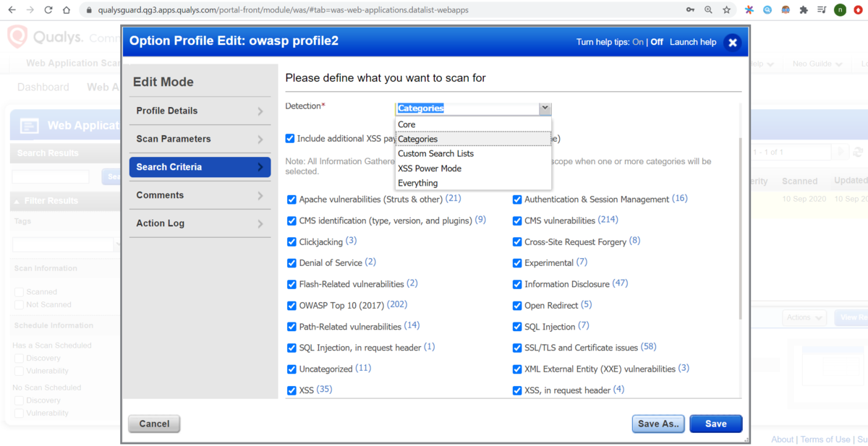Toggle Include additional XSS payloads checkbox
The height and width of the screenshot is (446, 868).
(x=290, y=139)
